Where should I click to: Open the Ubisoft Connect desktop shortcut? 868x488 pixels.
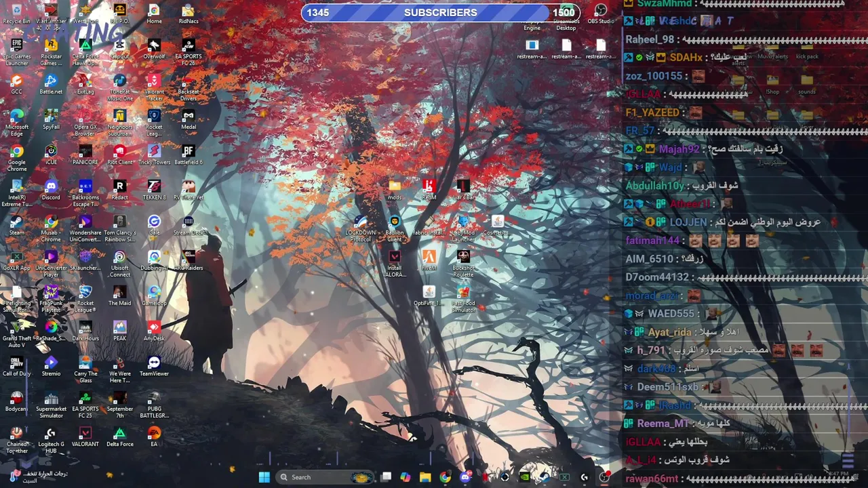click(x=120, y=264)
